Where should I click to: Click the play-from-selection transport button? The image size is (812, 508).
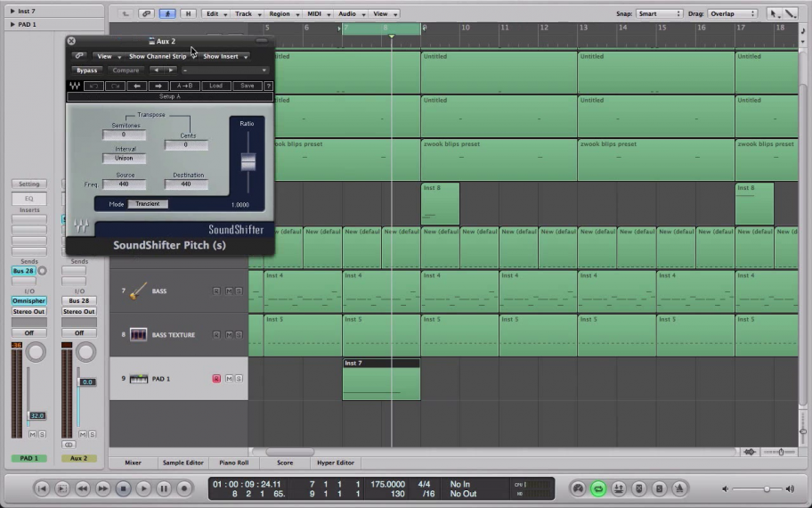click(x=61, y=488)
